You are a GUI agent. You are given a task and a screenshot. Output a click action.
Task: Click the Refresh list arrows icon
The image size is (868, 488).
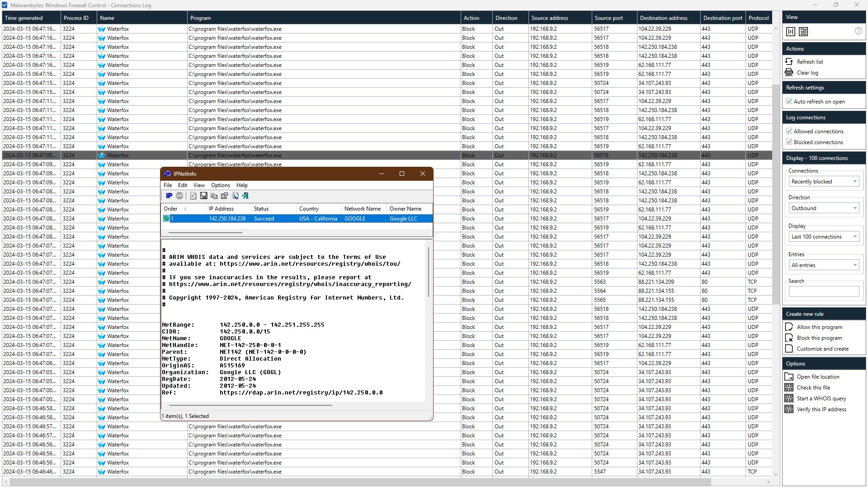(x=789, y=61)
